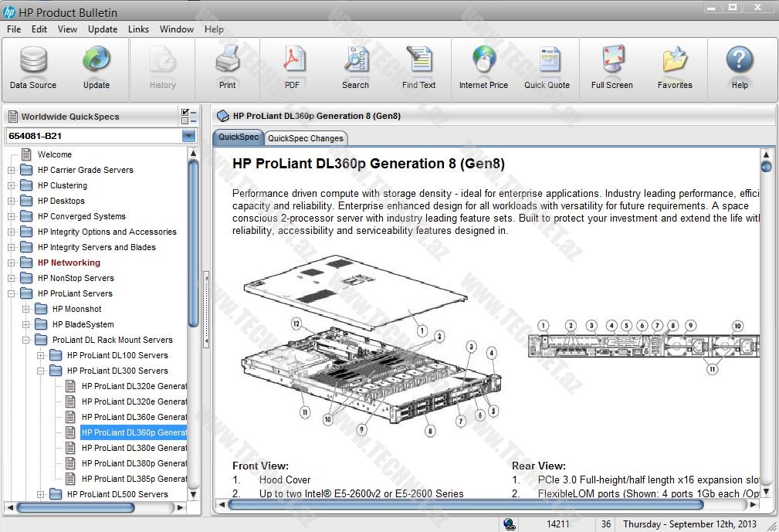Expand the HP Moonshot tree node
Image resolution: width=779 pixels, height=532 pixels.
pyautogui.click(x=26, y=309)
